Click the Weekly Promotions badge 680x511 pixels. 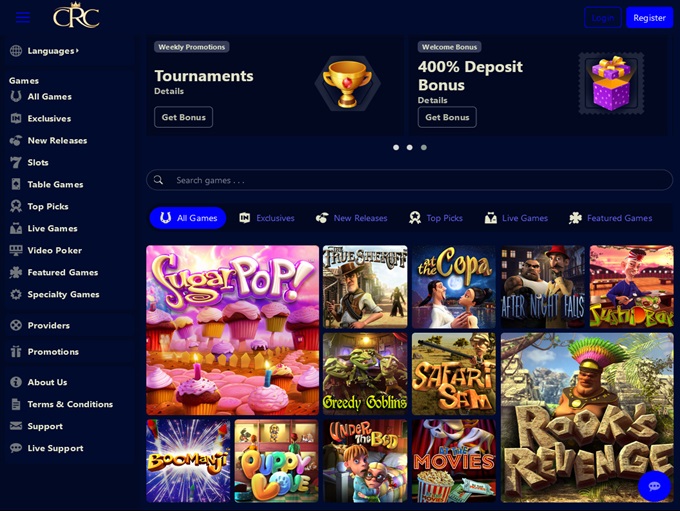[x=192, y=47]
